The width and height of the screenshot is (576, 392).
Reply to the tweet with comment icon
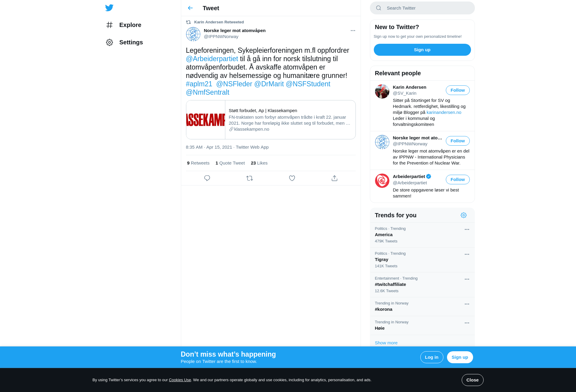pyautogui.click(x=207, y=178)
